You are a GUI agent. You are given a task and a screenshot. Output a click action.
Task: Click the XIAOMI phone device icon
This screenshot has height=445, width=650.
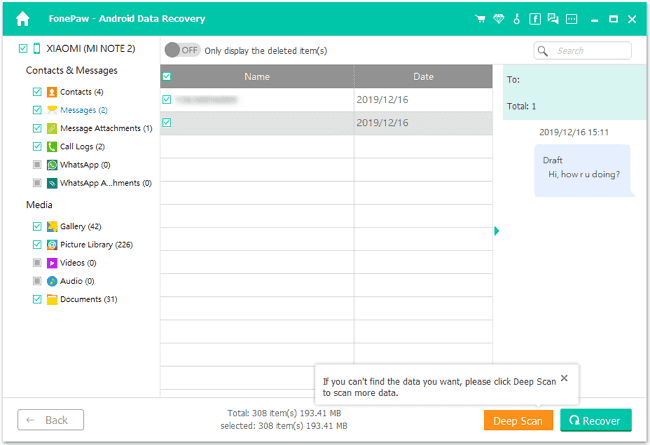[x=36, y=49]
